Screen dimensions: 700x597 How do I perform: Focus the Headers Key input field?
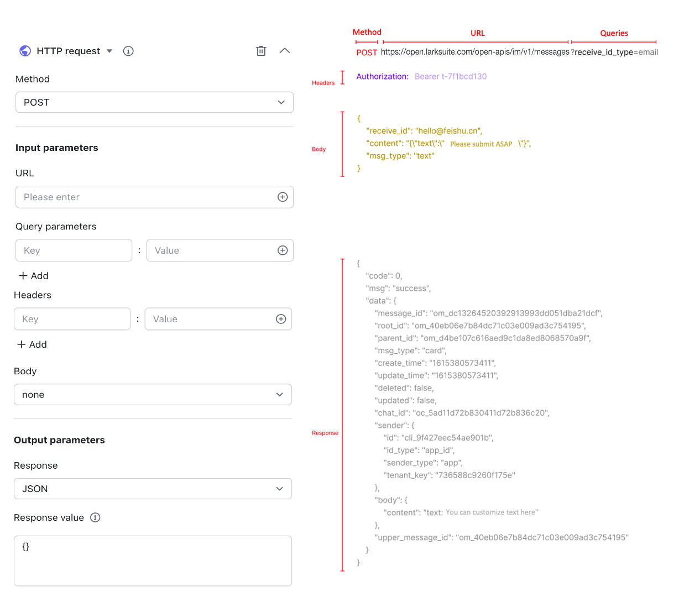[72, 319]
